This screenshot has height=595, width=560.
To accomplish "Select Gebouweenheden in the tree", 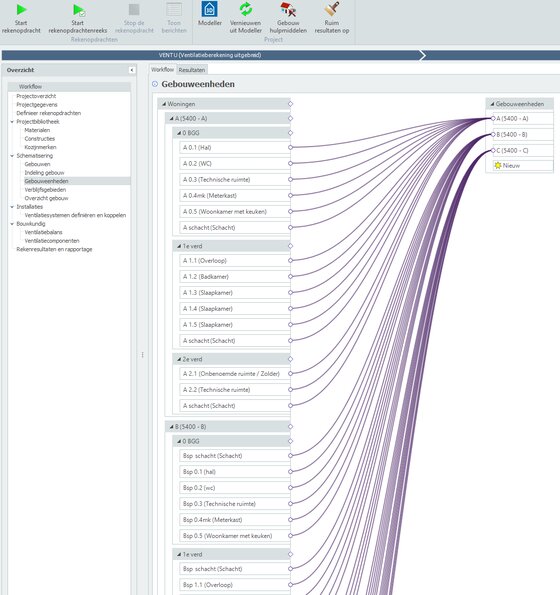I will point(46,181).
